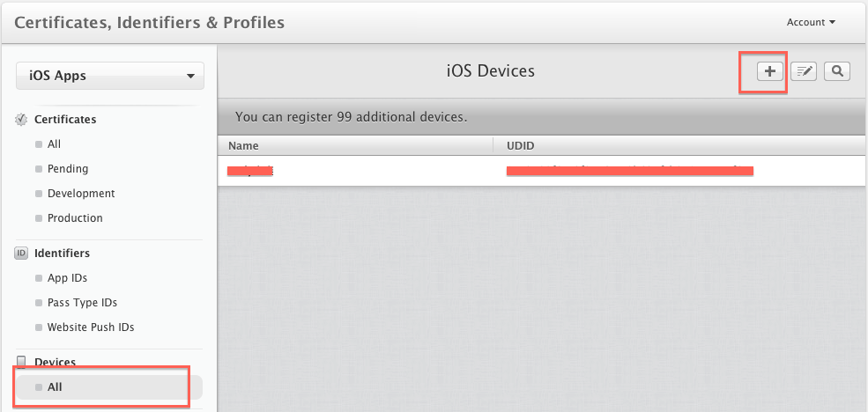Open the iOS Apps platform dropdown
868x412 pixels.
(x=110, y=76)
